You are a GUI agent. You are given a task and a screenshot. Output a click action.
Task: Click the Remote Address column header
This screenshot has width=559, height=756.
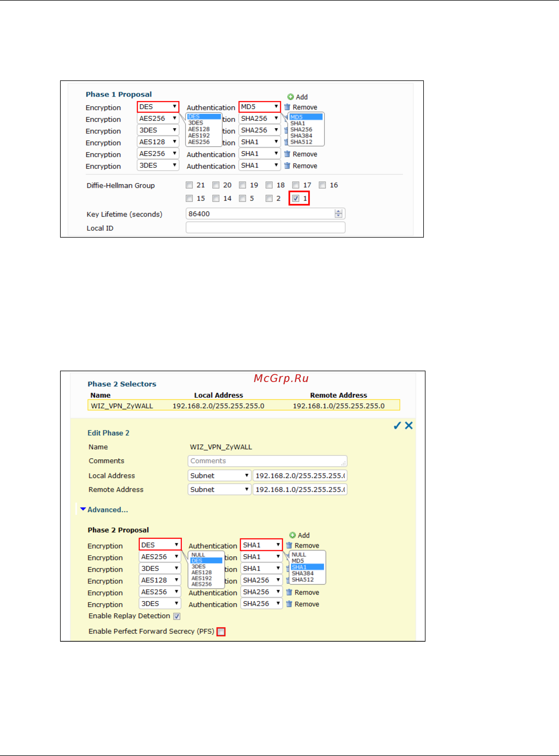(339, 395)
